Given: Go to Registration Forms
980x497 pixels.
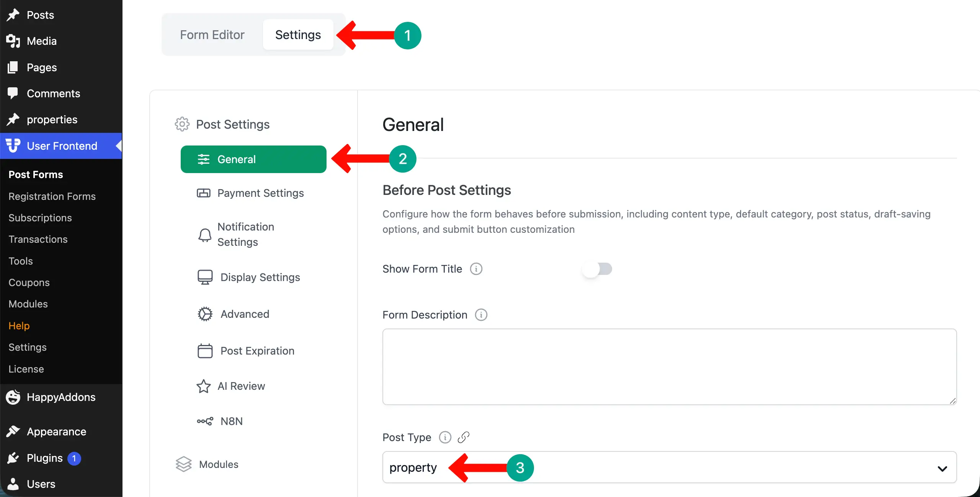Looking at the screenshot, I should point(52,196).
